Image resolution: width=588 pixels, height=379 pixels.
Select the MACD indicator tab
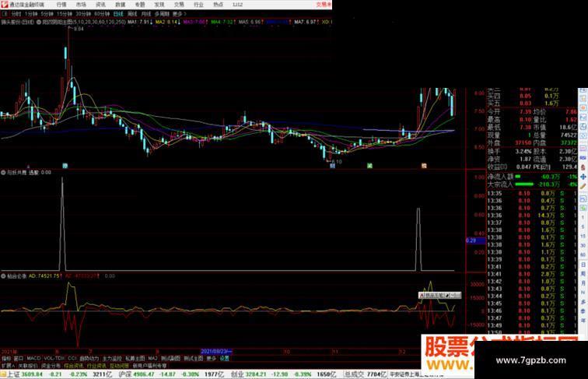tap(33, 359)
